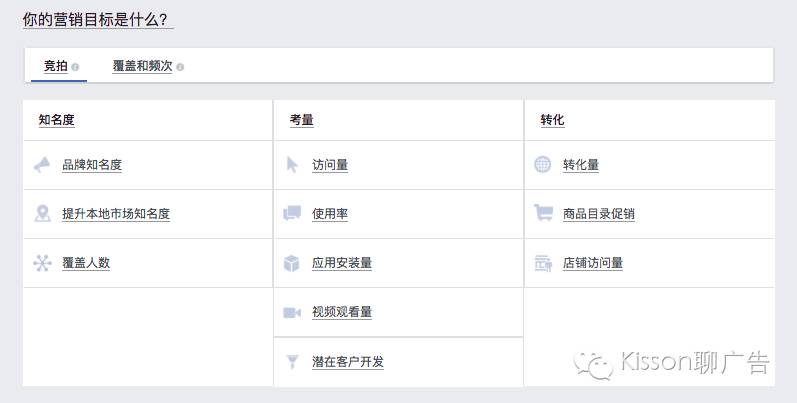Click the info icon next to 覆盖和频次
797x403 pixels.
[180, 67]
